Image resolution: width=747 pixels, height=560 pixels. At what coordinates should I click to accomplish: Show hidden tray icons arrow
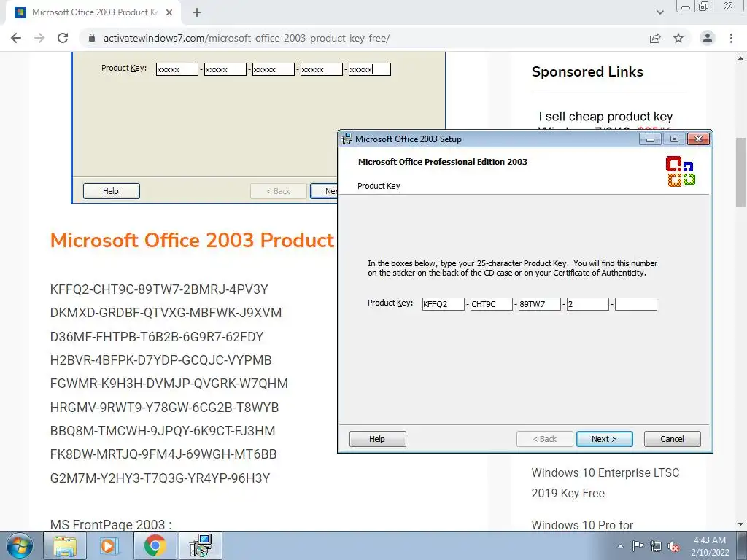click(x=620, y=546)
